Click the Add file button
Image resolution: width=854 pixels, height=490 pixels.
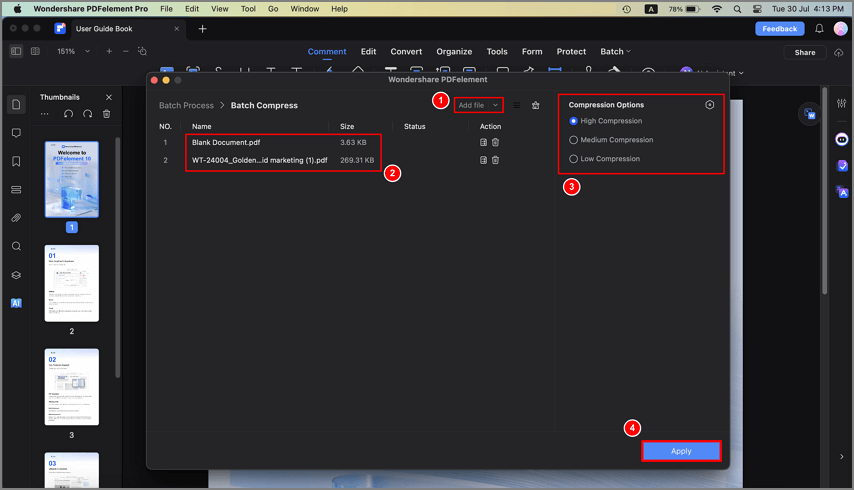coord(472,105)
